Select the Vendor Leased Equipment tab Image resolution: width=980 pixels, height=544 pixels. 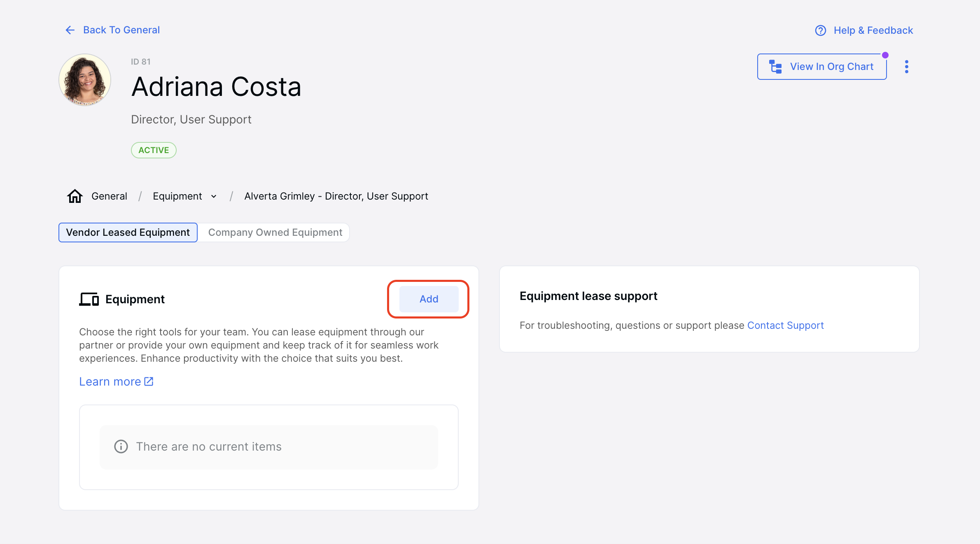point(128,232)
